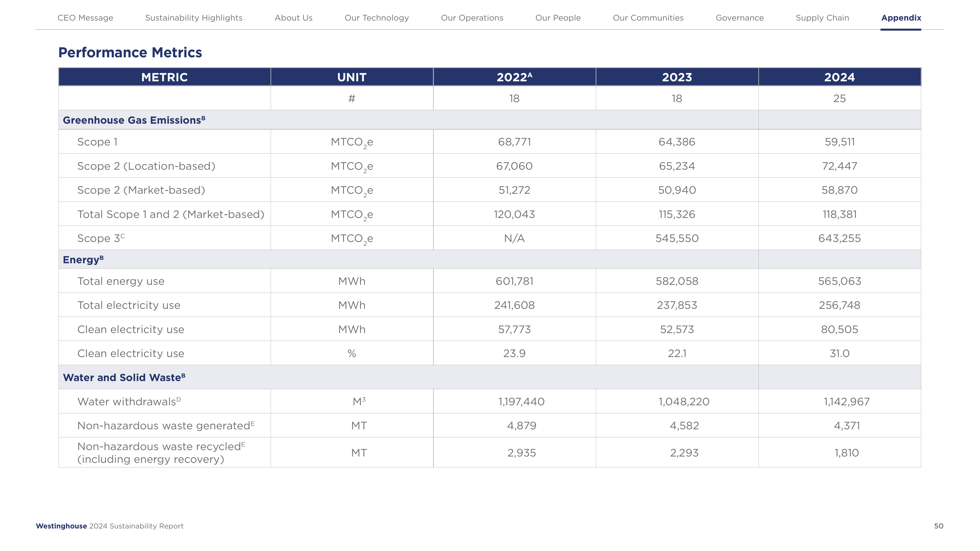Click clean electricity value 80,505
The image size is (980, 551).
pyautogui.click(x=840, y=329)
